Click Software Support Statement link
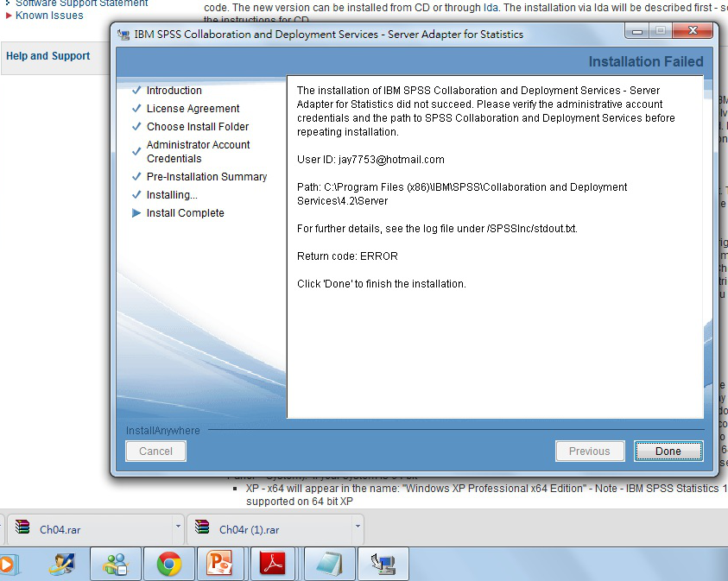The image size is (728, 581). tap(82, 3)
